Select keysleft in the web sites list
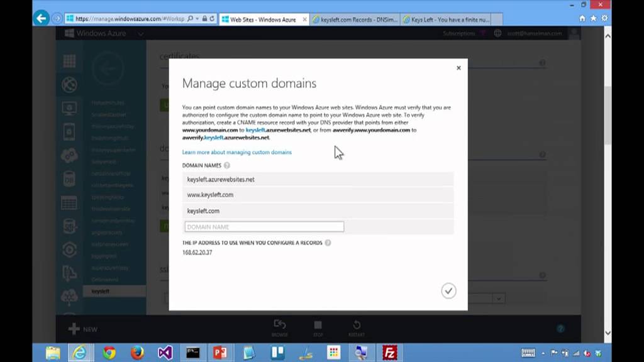Image resolution: width=644 pixels, height=362 pixels. (114, 292)
